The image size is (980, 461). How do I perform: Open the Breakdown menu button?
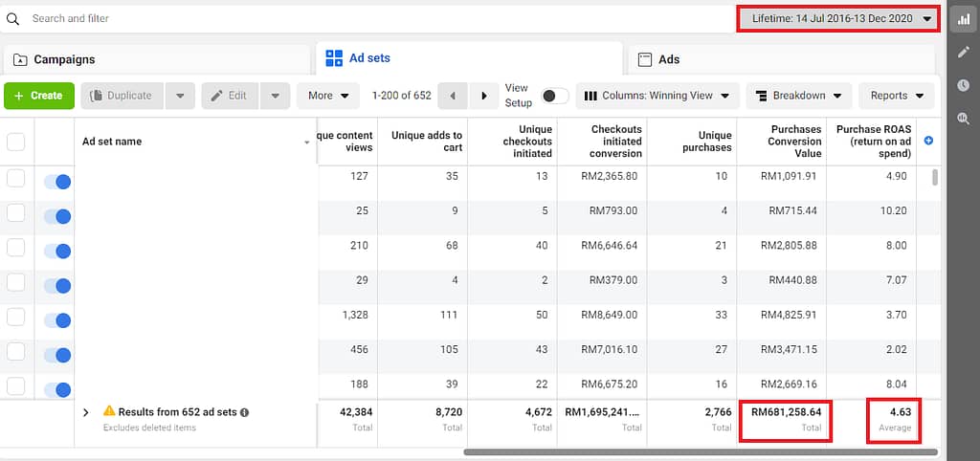(x=799, y=96)
